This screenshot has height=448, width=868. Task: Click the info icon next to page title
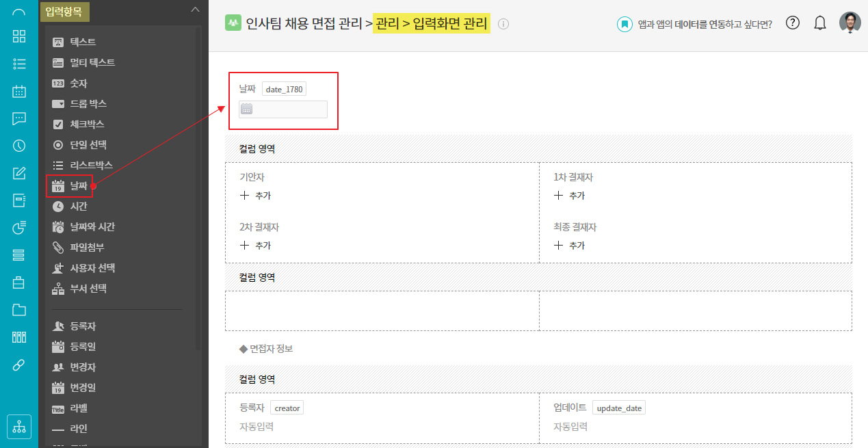pos(503,25)
